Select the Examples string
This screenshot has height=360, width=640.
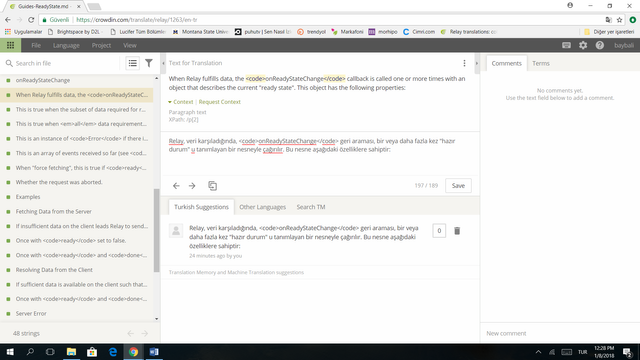pyautogui.click(x=77, y=197)
